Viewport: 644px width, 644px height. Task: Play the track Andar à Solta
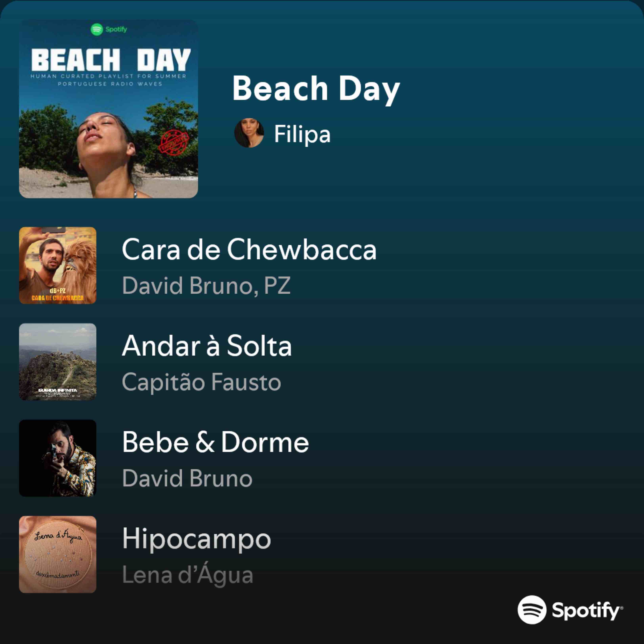tap(207, 346)
